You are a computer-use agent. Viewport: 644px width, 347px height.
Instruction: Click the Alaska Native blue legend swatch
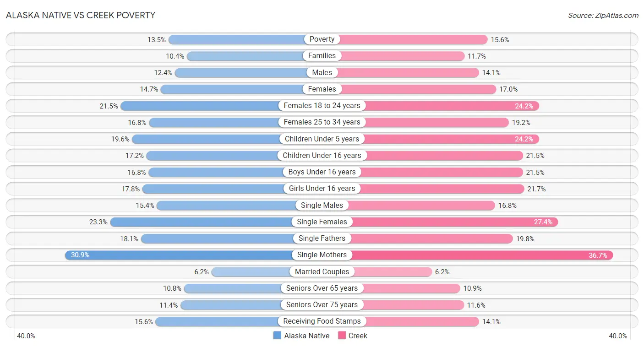coord(277,336)
